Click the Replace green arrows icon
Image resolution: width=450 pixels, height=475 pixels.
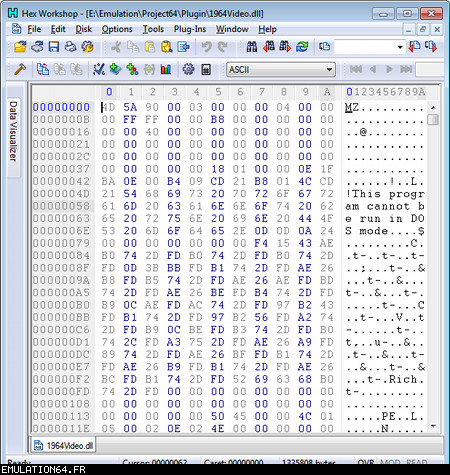[x=302, y=47]
